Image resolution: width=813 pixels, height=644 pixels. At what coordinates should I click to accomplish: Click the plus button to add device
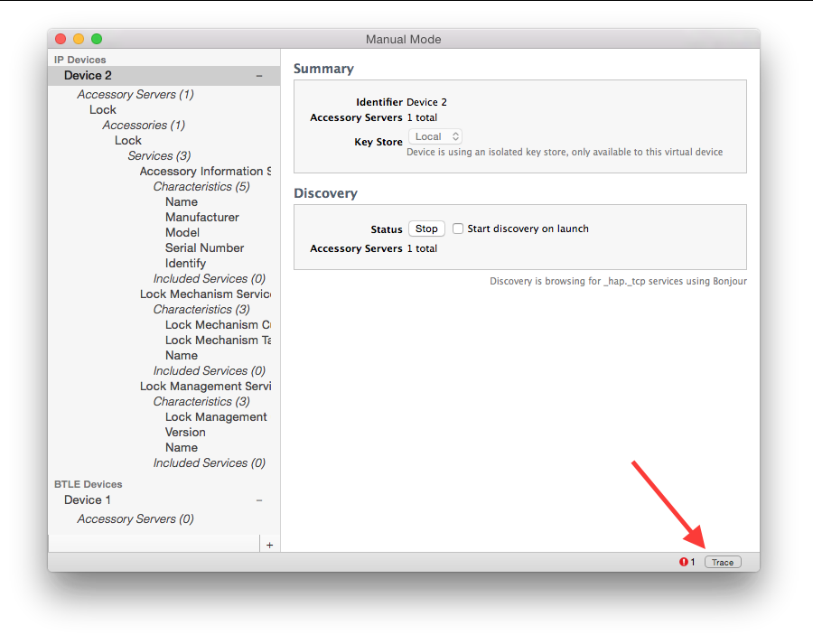pyautogui.click(x=269, y=545)
